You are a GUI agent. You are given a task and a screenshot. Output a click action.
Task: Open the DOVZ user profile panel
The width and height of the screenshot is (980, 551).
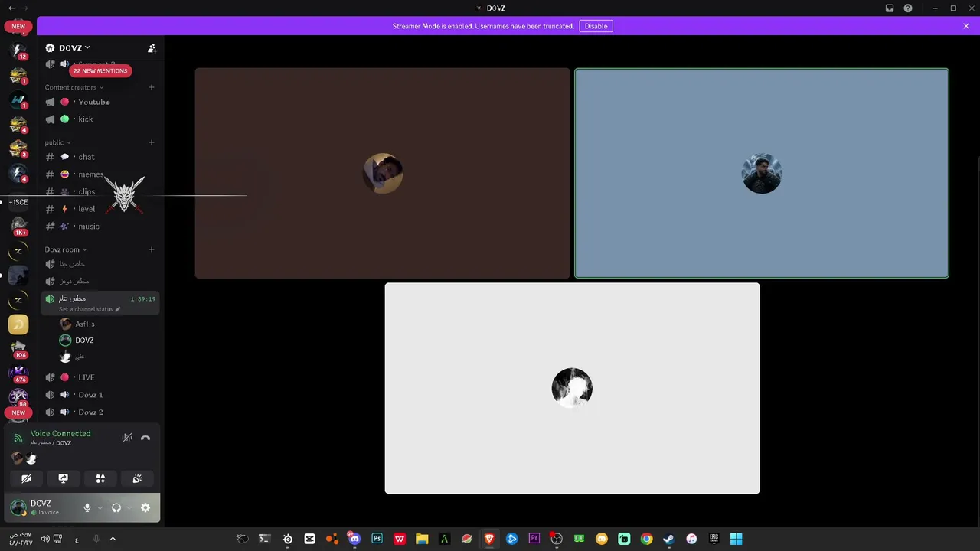pyautogui.click(x=43, y=507)
